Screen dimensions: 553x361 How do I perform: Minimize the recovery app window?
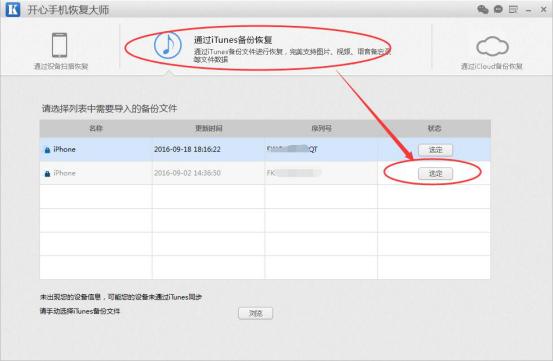tap(528, 11)
